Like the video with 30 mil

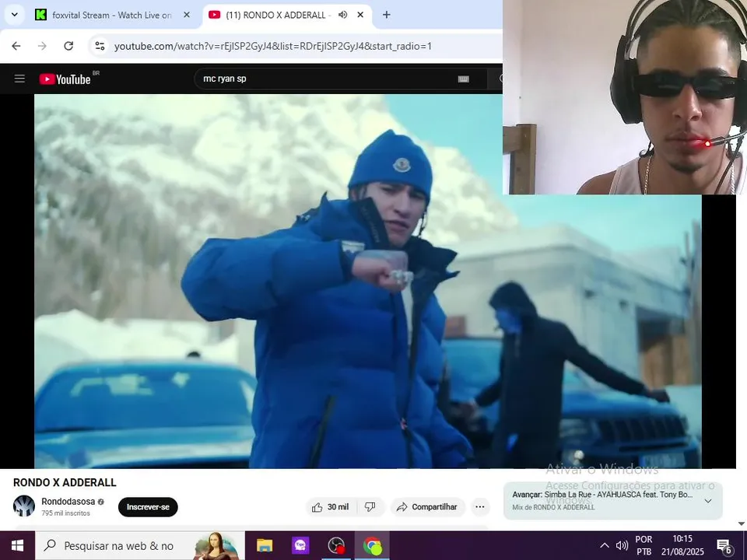click(x=331, y=507)
